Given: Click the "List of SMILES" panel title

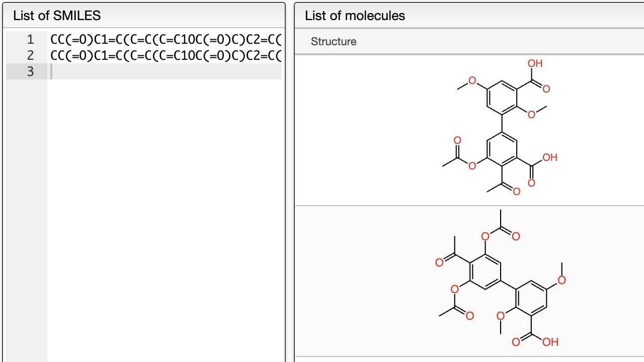Looking at the screenshot, I should (57, 16).
